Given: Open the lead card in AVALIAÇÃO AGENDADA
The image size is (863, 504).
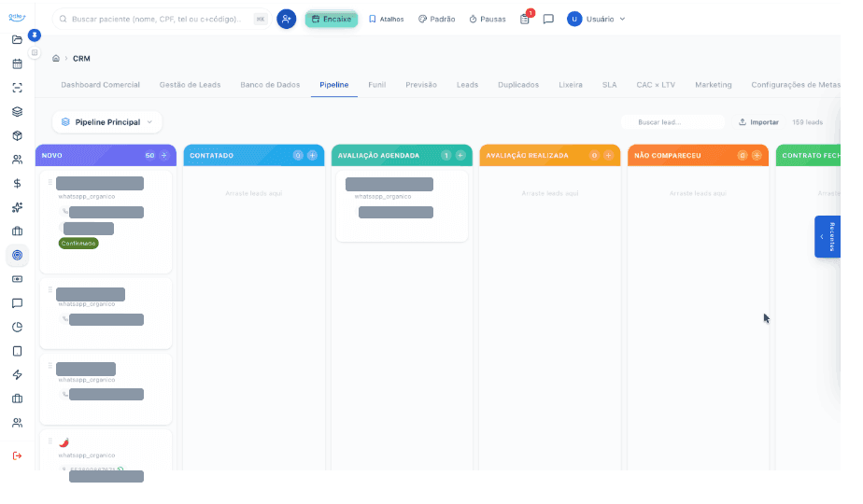Looking at the screenshot, I should point(402,205).
